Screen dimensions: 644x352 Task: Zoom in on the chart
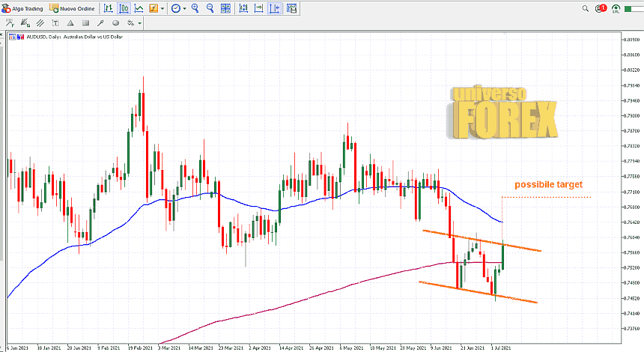195,8
